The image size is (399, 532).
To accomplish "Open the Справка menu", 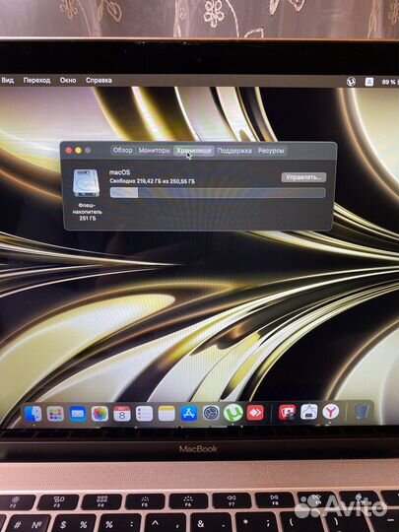I will [x=99, y=81].
